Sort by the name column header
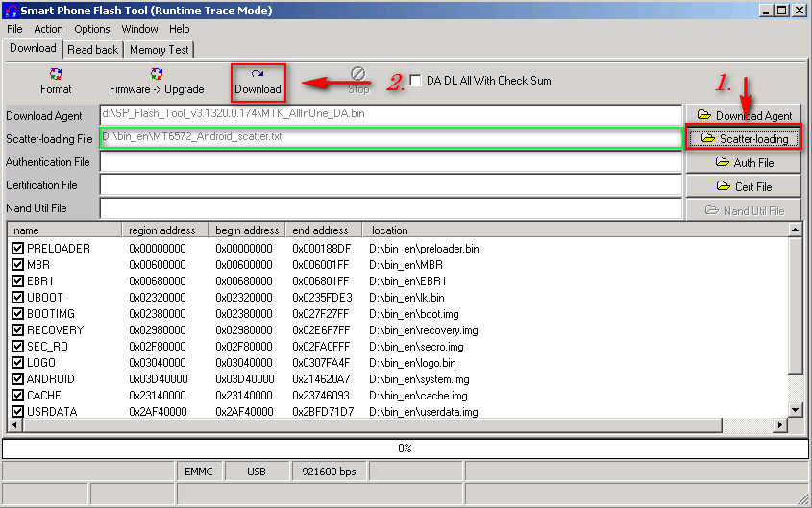Screen dimensions: 812x508 64,230
